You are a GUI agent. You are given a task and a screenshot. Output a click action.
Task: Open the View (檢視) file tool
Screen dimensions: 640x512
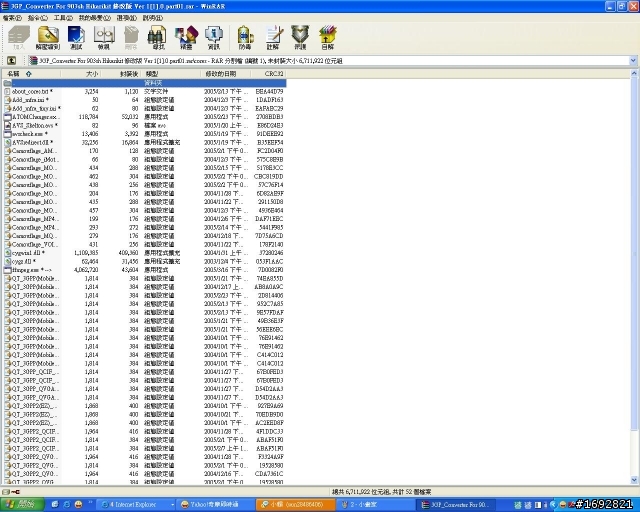[x=104, y=38]
